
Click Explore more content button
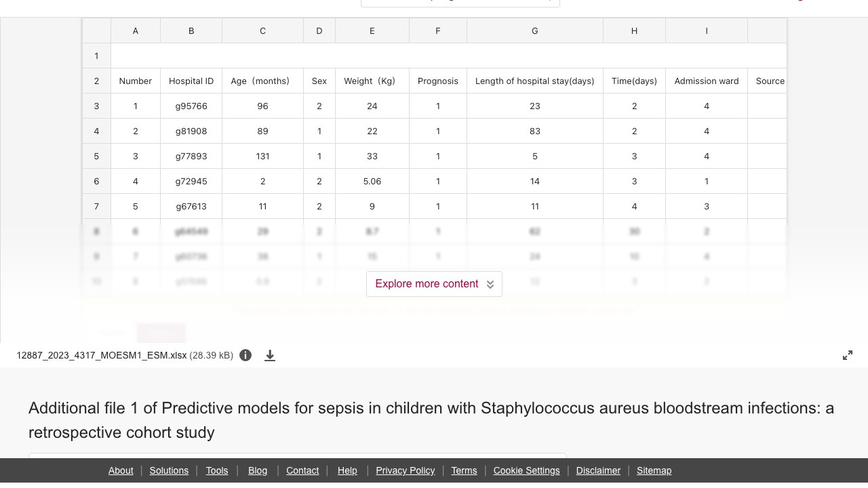434,284
